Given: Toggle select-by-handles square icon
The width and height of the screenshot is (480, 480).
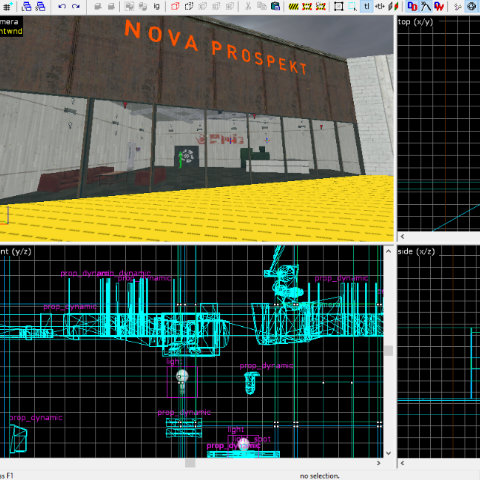Looking at the screenshot, I should [x=339, y=6].
